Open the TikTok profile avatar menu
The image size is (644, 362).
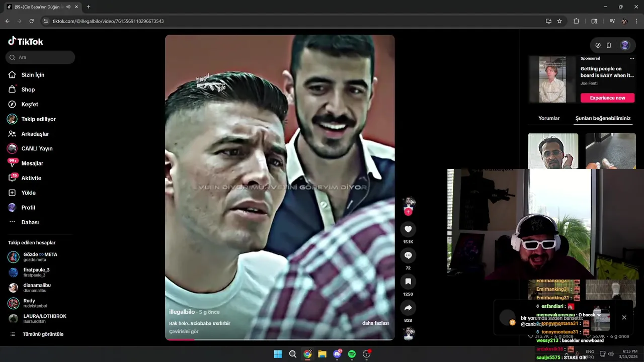point(625,45)
